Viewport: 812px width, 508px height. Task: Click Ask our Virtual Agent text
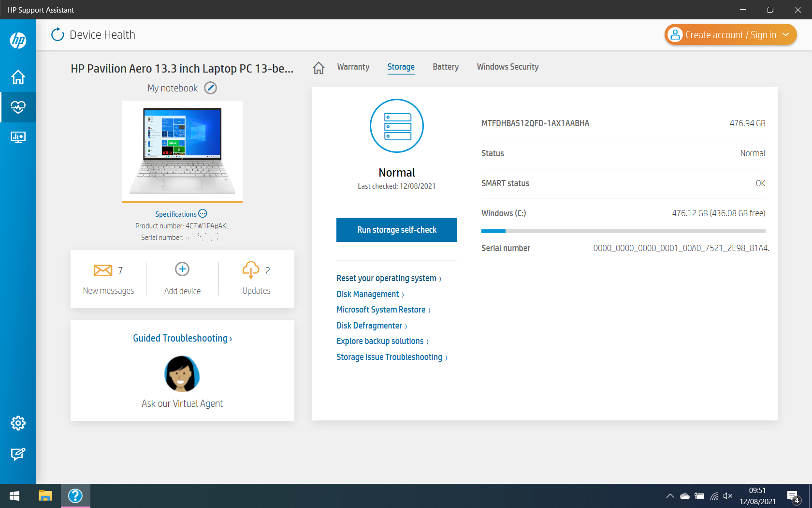point(182,403)
